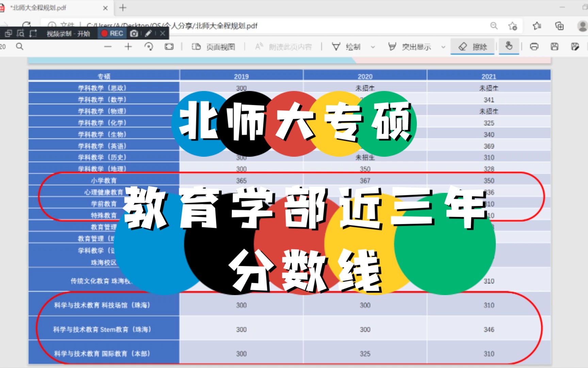588x368 pixels.
Task: Start recording with the REC button
Action: [x=112, y=33]
